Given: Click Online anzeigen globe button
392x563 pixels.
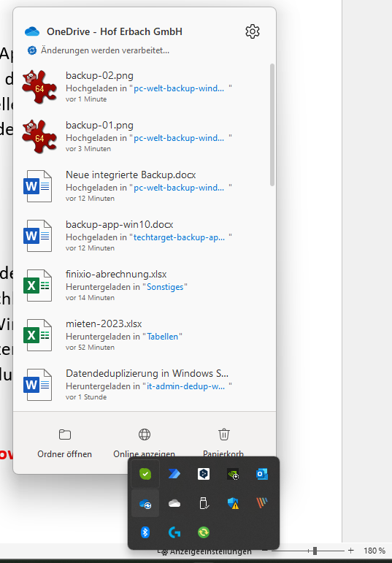Looking at the screenshot, I should (x=145, y=443).
